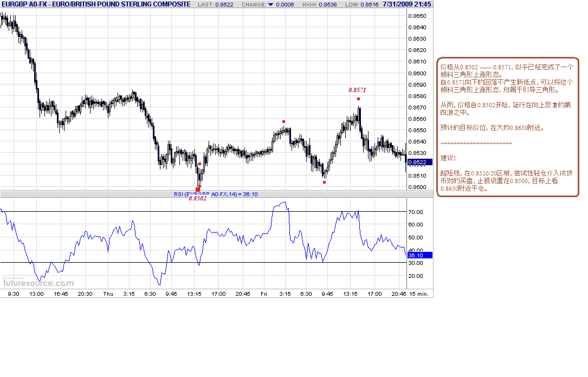Viewport: 588px width, 377px height.
Task: Click the 0.8502 low annotation label
Action: pos(198,199)
